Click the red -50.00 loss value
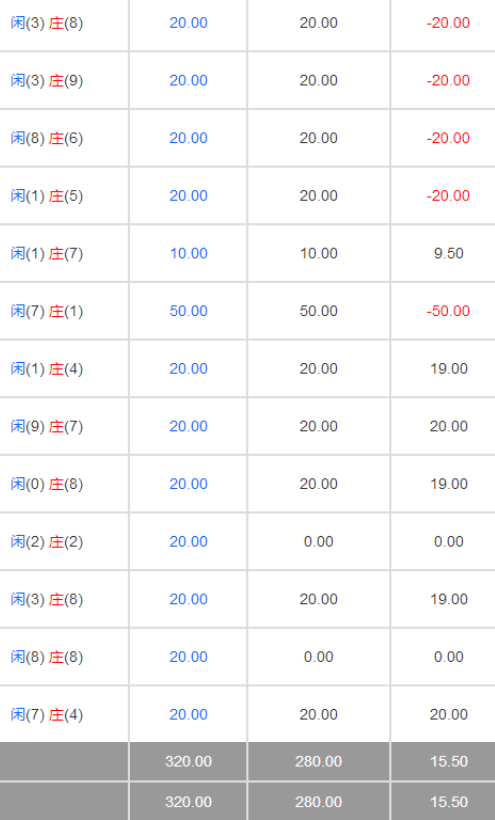This screenshot has height=820, width=495. [448, 311]
